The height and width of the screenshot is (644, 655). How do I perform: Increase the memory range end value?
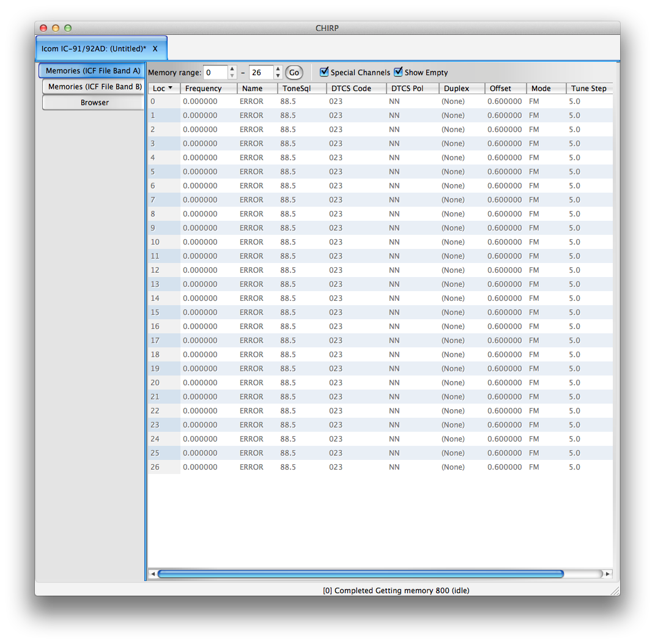[278, 69]
